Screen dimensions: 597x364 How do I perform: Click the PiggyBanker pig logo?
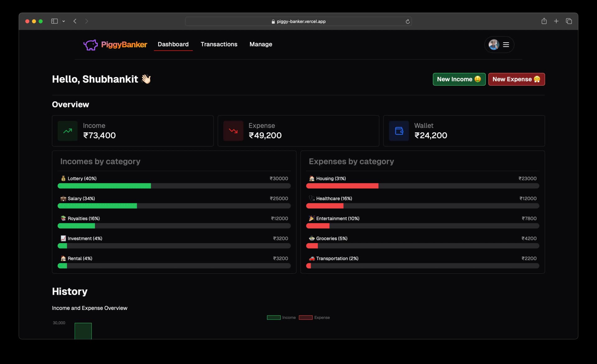(x=90, y=45)
